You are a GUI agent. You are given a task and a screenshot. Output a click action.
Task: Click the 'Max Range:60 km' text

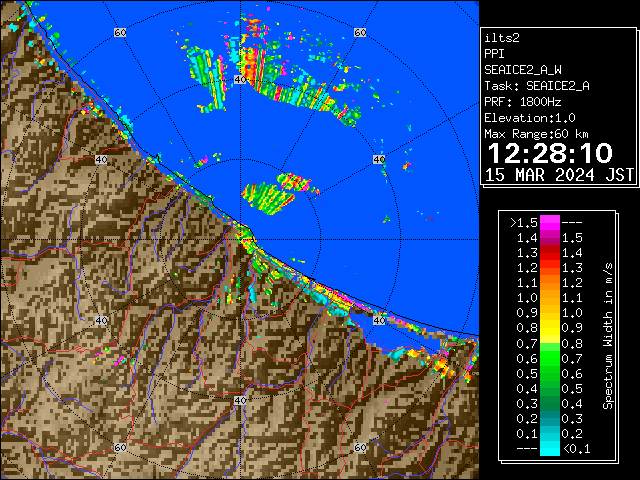point(536,134)
